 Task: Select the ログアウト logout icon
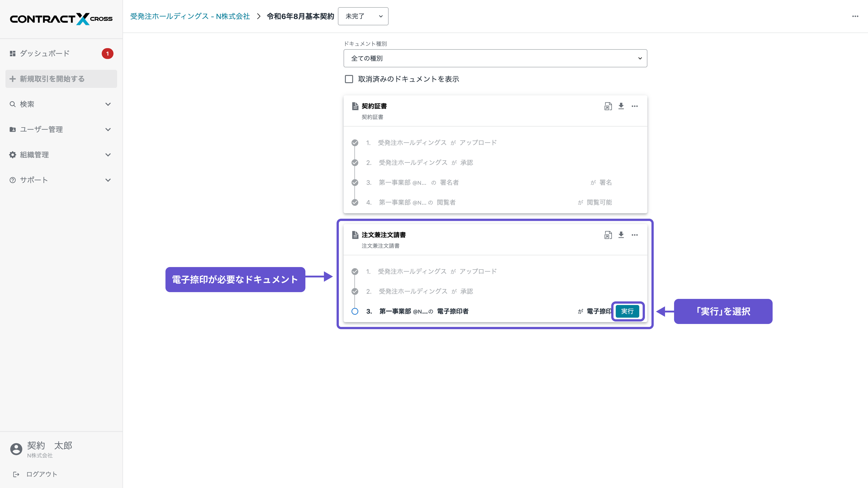click(x=16, y=474)
